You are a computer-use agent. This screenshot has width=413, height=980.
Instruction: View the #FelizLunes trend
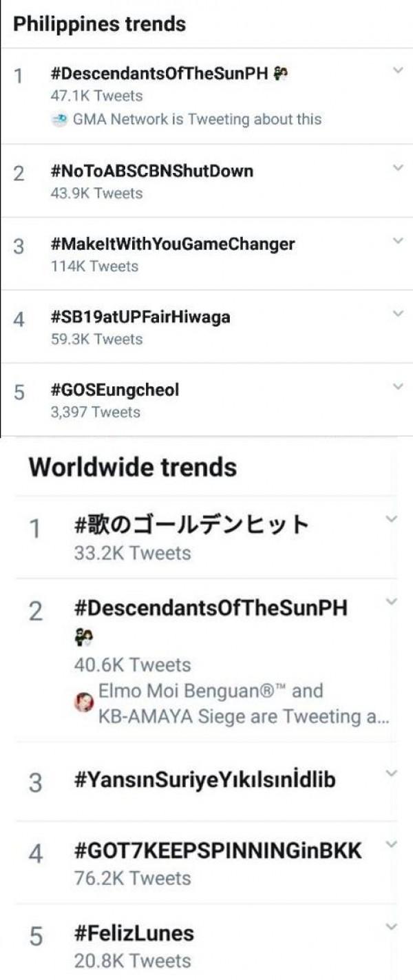(x=134, y=934)
